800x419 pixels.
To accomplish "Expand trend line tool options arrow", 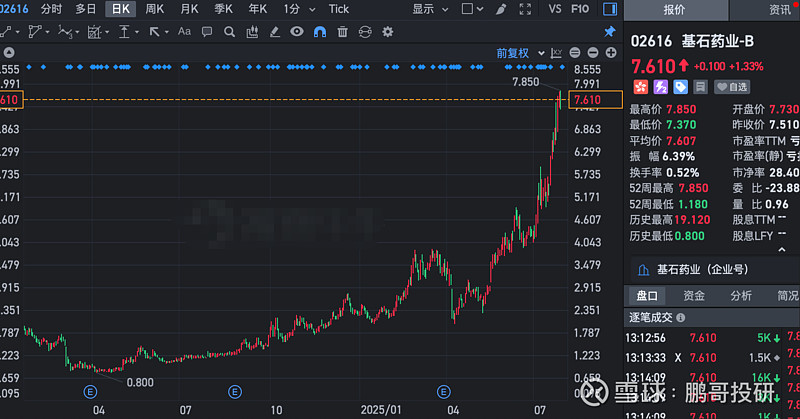I will pyautogui.click(x=18, y=32).
